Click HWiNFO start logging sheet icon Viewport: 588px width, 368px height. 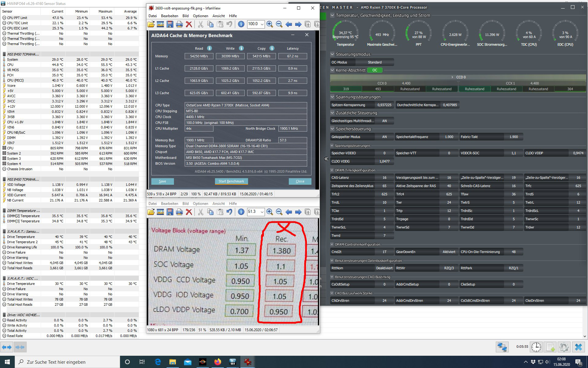(x=550, y=347)
